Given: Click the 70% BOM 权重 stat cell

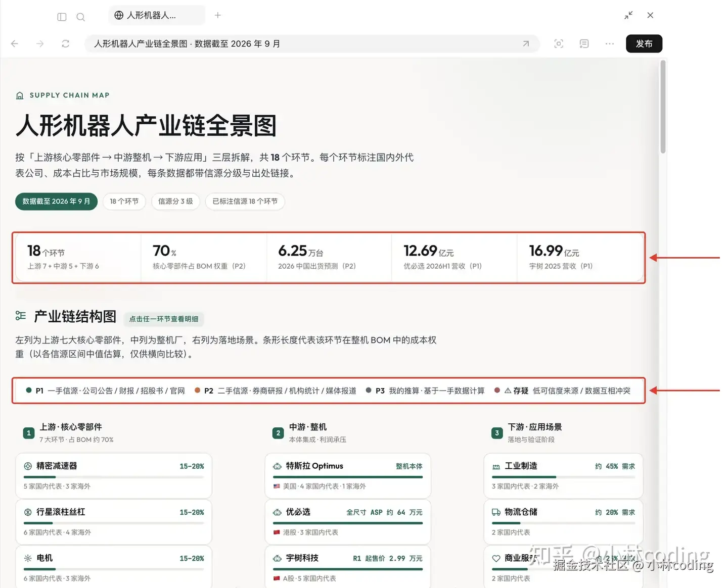Looking at the screenshot, I should click(203, 258).
